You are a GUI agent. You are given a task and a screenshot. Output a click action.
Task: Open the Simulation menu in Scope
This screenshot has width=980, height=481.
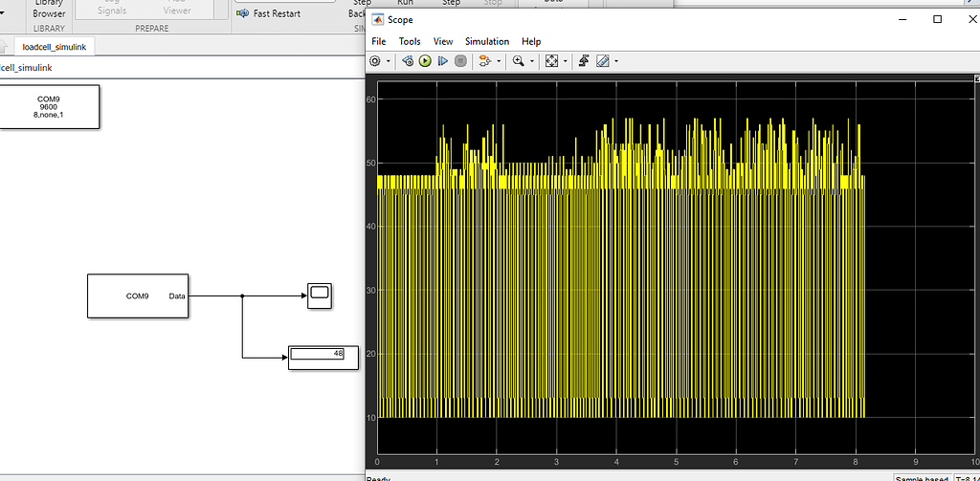click(x=487, y=41)
